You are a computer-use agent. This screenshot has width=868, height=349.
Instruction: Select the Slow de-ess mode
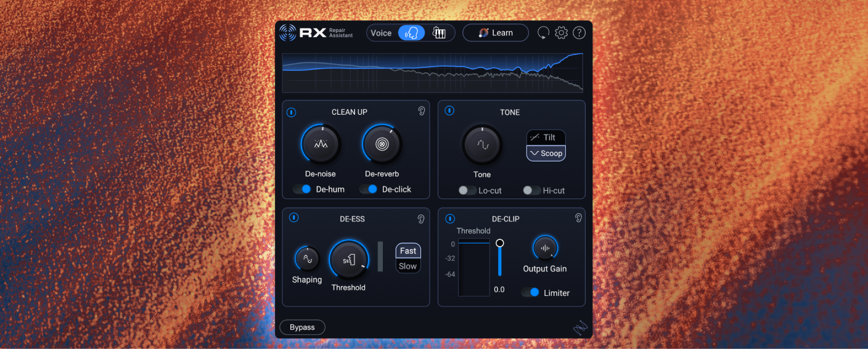pyautogui.click(x=408, y=266)
